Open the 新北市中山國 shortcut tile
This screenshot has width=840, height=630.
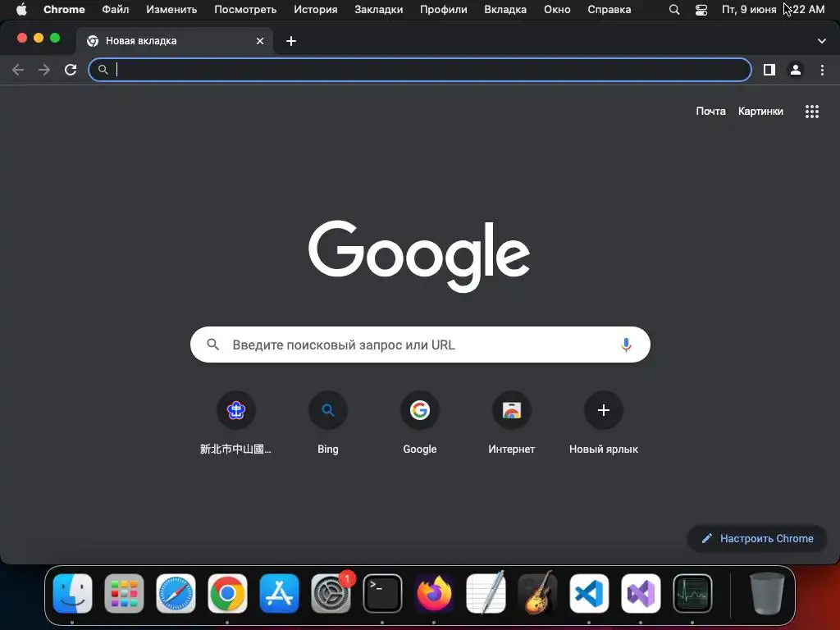pyautogui.click(x=235, y=423)
